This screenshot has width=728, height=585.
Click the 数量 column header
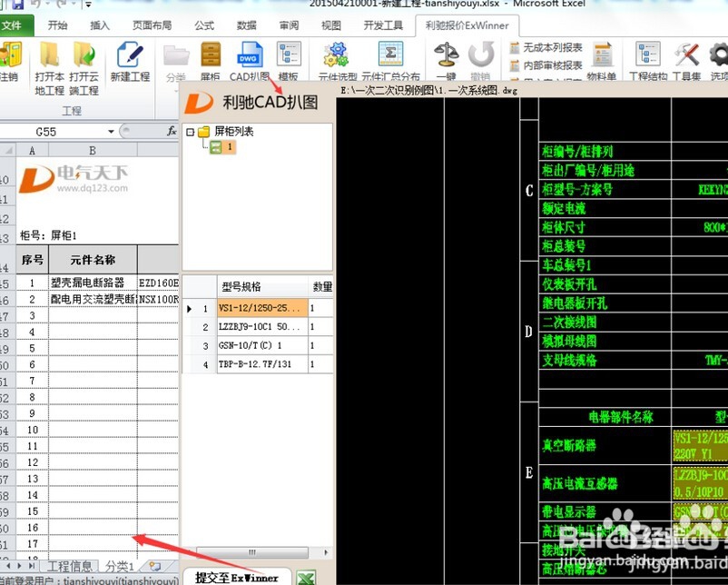(x=321, y=286)
